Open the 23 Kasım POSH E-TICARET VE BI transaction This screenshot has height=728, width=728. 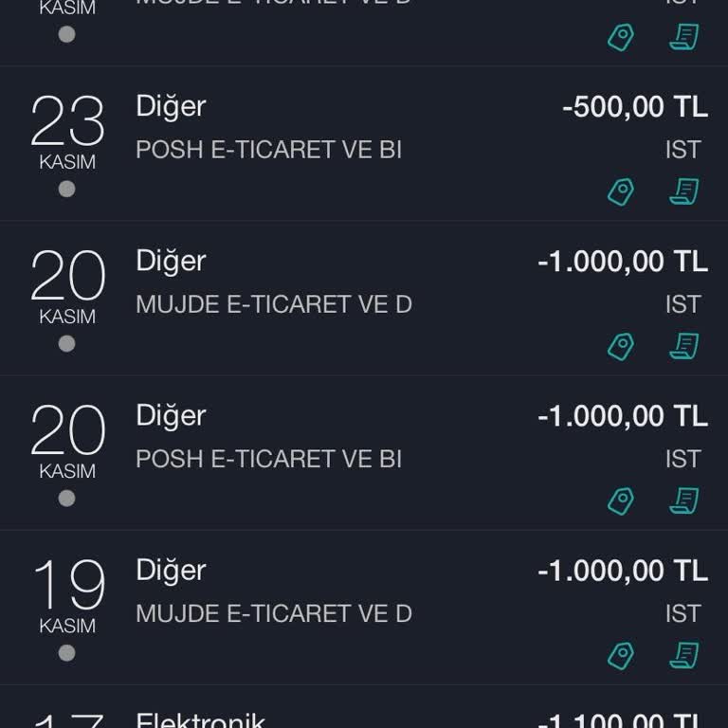point(269,150)
